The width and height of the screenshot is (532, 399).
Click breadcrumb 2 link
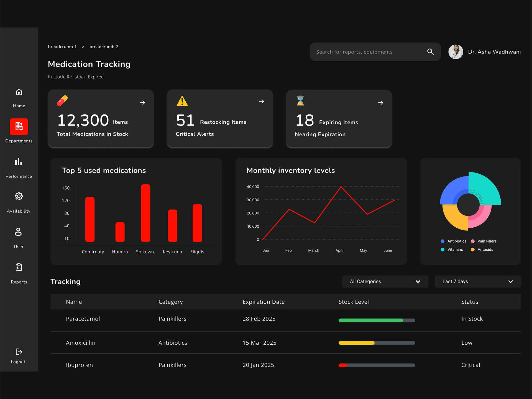104,47
